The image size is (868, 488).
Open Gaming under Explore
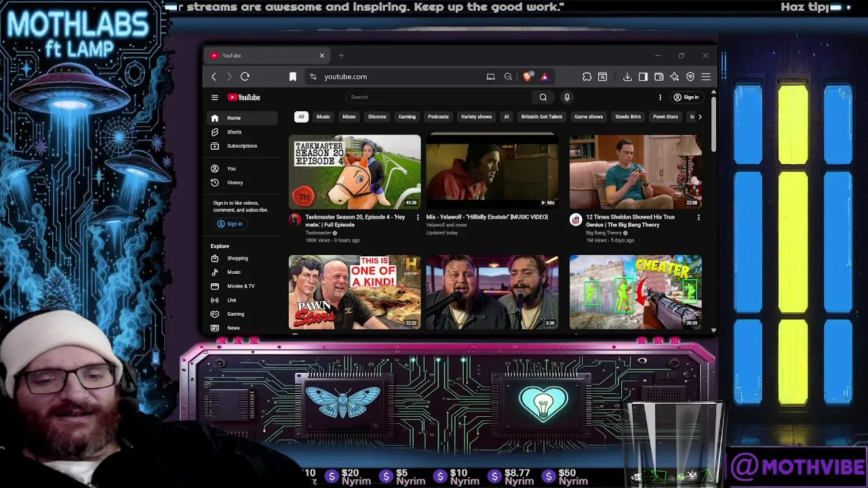point(243,314)
